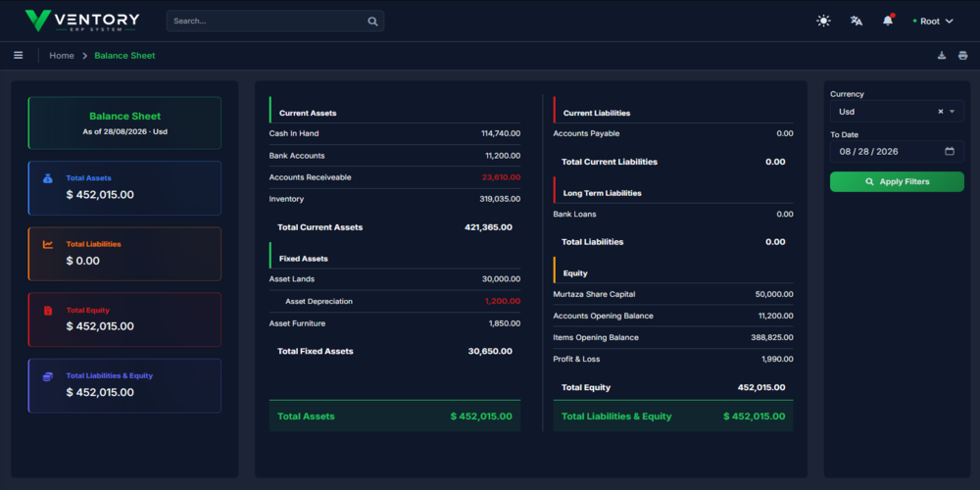Click the Ventory ERP System logo
The width and height of the screenshot is (980, 490).
[x=82, y=21]
